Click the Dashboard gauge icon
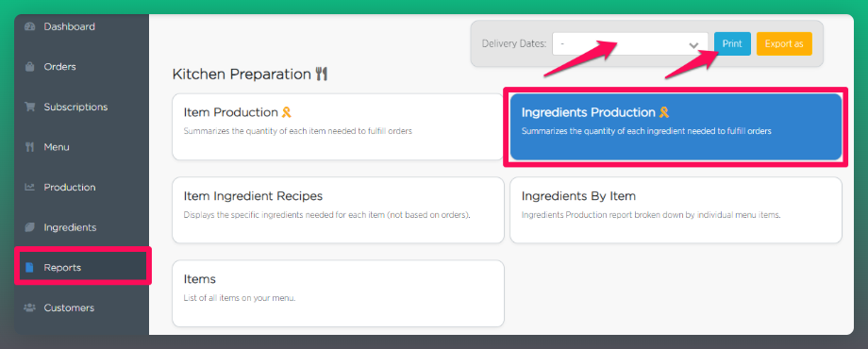 tap(30, 26)
